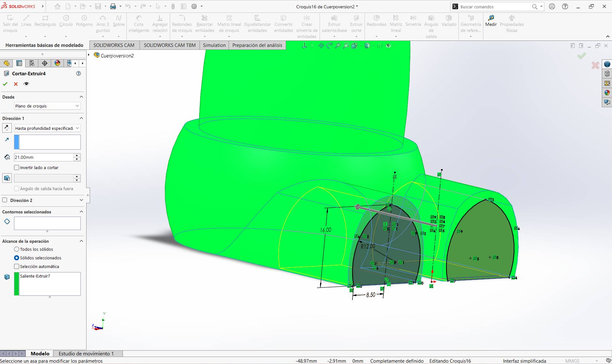Viewport: 612px width, 364px height.
Task: Click the Save icon in title bar
Action: point(98,6)
